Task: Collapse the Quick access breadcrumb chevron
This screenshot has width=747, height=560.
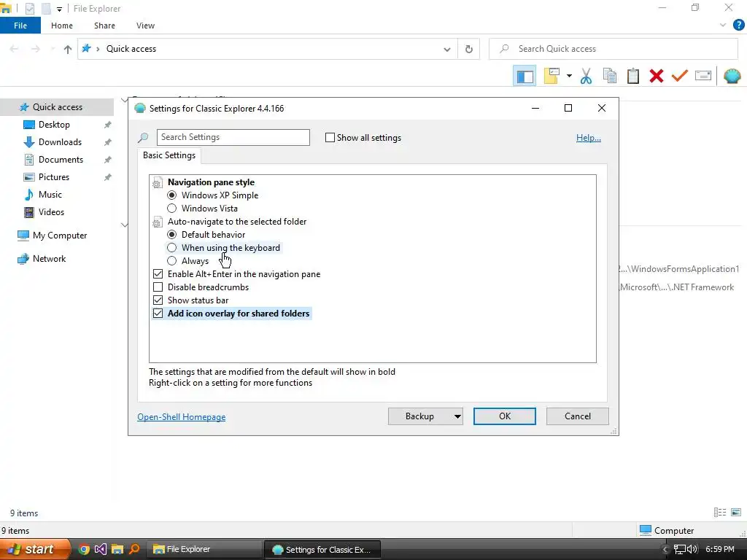Action: point(98,49)
